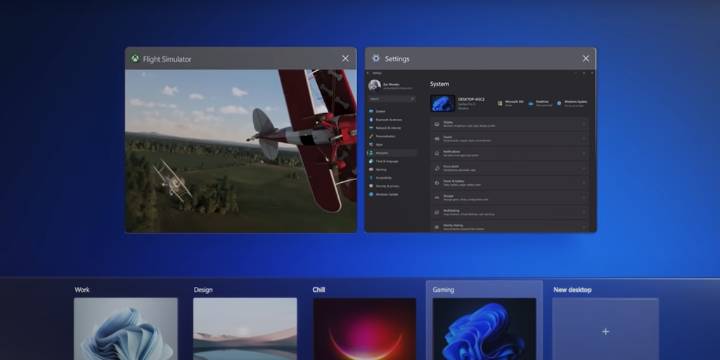Viewport: 720px width, 360px height.
Task: Close the Flight Simulator window
Action: (345, 58)
